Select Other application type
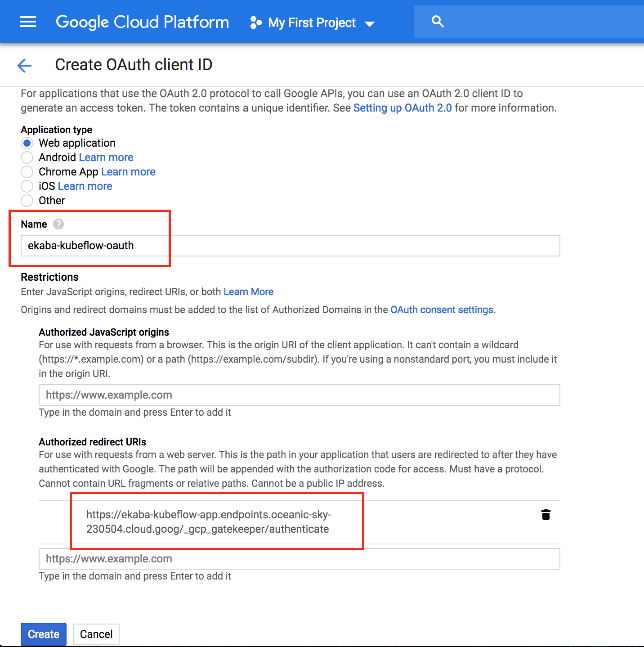This screenshot has height=647, width=644. [27, 201]
